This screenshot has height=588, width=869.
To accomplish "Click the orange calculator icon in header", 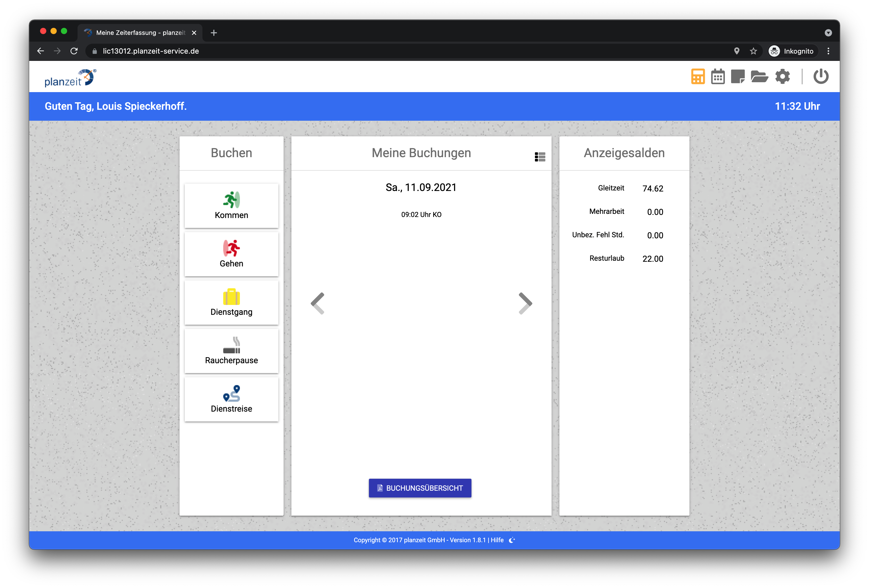I will [x=698, y=77].
